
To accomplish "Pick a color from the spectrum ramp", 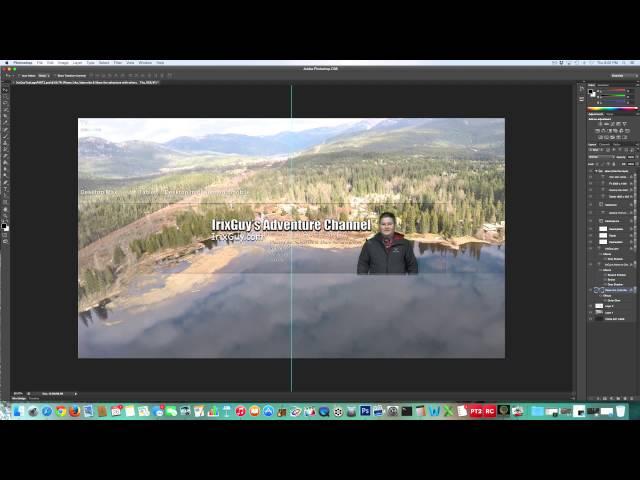I will pos(612,109).
